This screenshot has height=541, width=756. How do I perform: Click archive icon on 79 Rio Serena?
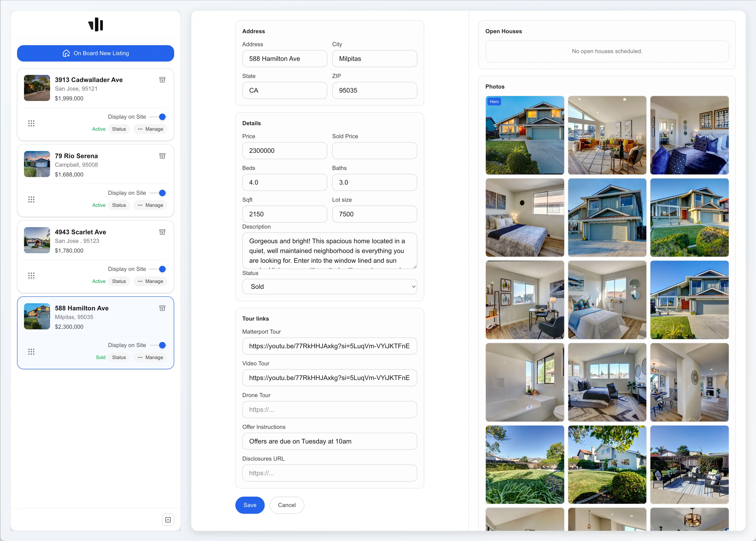tap(162, 156)
